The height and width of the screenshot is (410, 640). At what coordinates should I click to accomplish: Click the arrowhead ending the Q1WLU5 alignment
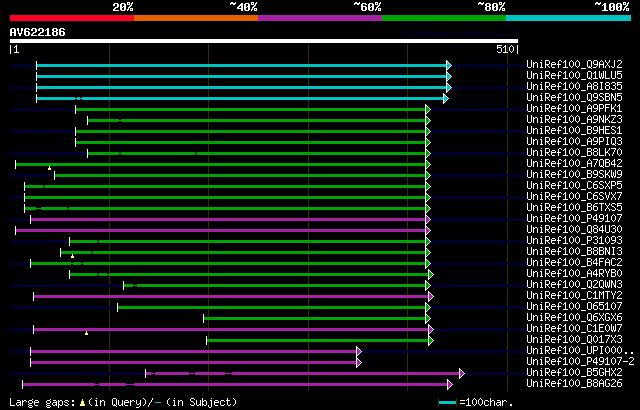coord(449,76)
